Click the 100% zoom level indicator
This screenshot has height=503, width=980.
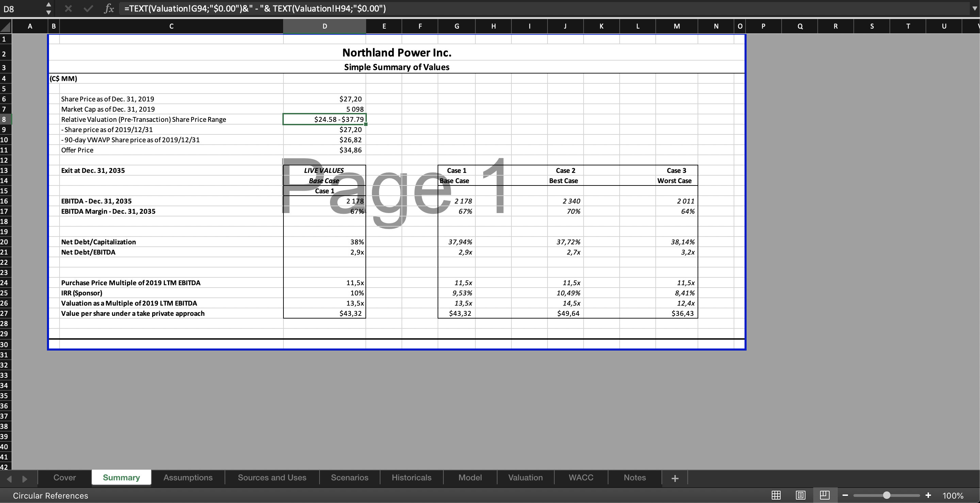953,496
